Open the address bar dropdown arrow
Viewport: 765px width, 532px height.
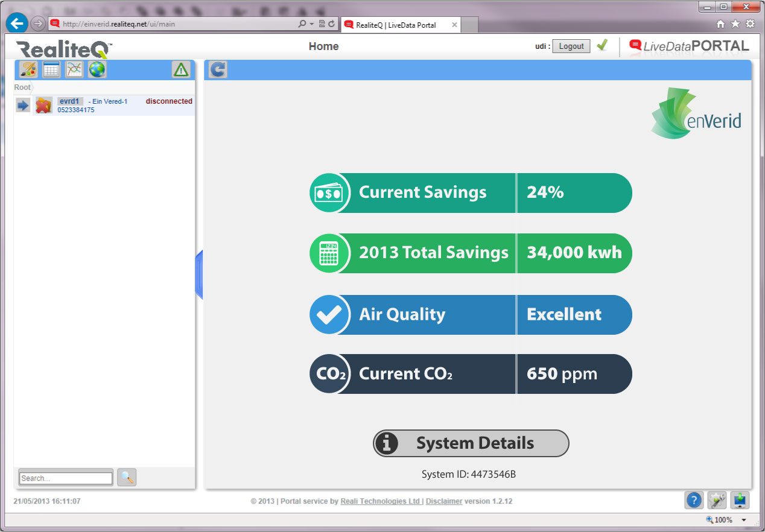click(x=311, y=24)
